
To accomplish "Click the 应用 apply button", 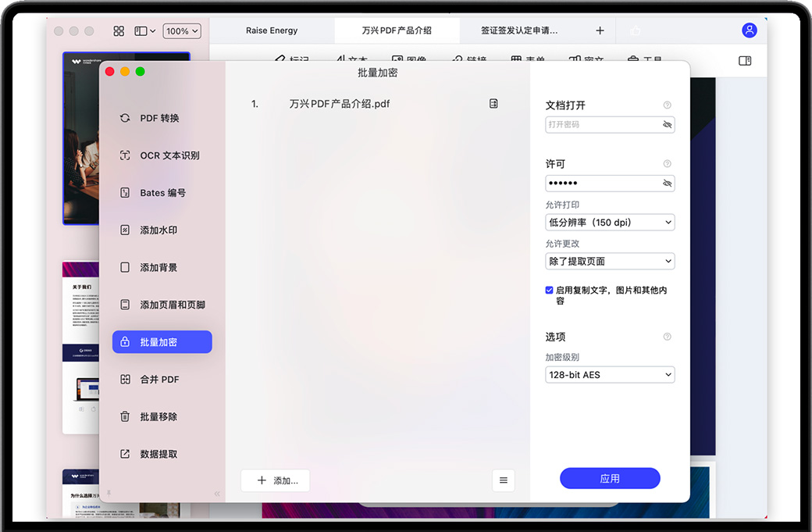I will [610, 479].
